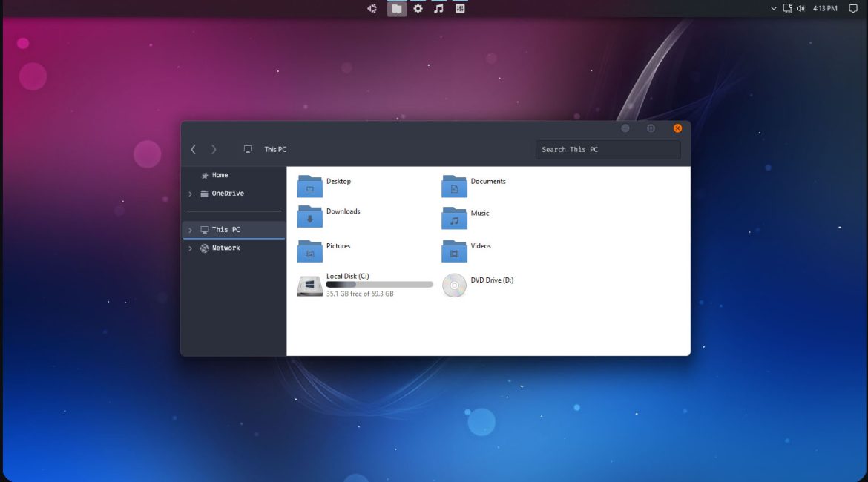Expand the OneDrive tree node chevron
Screen dimensions: 868x482
click(190, 194)
